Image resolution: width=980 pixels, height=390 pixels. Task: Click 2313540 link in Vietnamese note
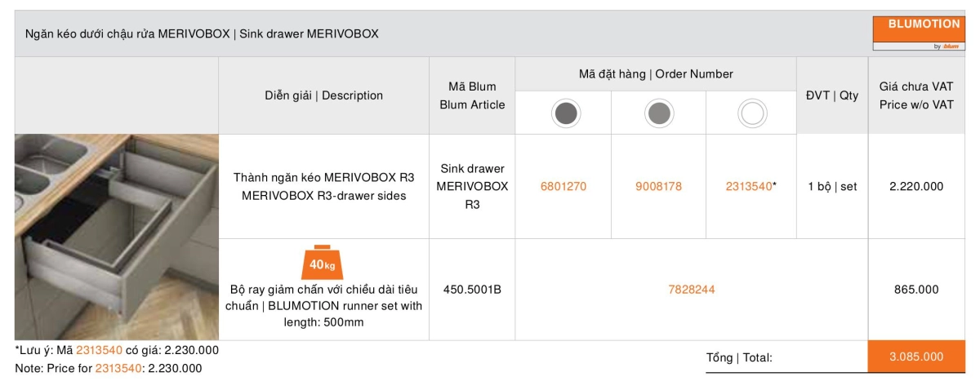point(99,350)
